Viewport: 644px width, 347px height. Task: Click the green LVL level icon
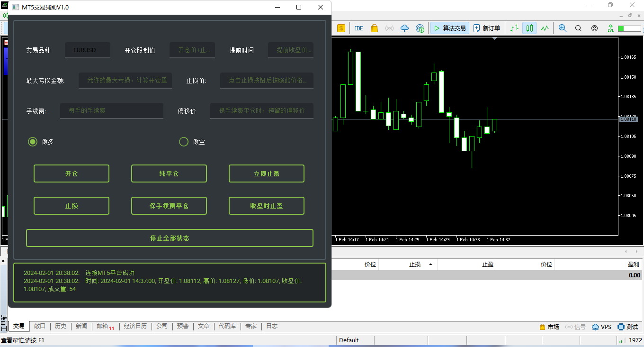tap(611, 28)
